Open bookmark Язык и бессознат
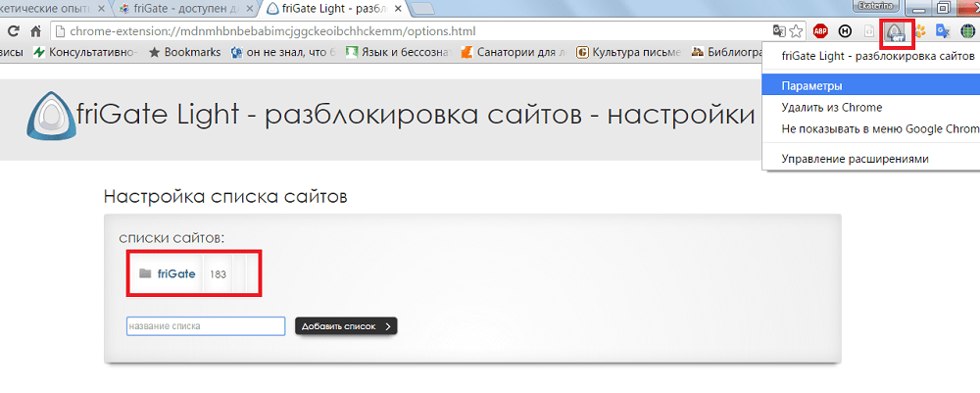Viewport: 980px width, 393px height. [x=398, y=53]
